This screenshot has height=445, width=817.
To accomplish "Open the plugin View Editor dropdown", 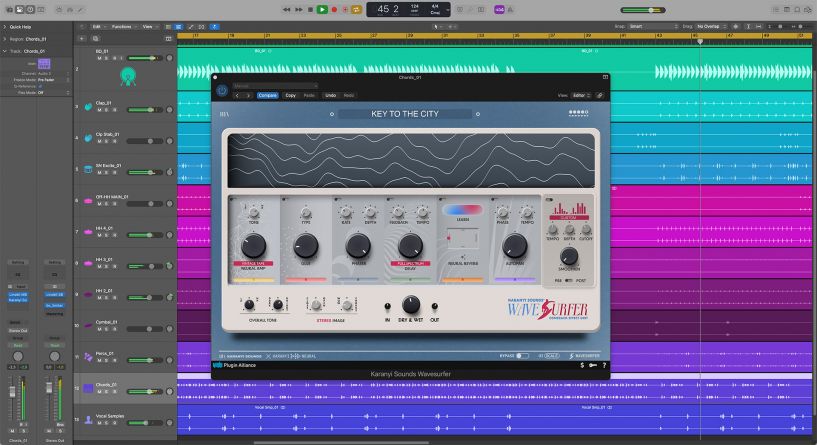I will 582,95.
